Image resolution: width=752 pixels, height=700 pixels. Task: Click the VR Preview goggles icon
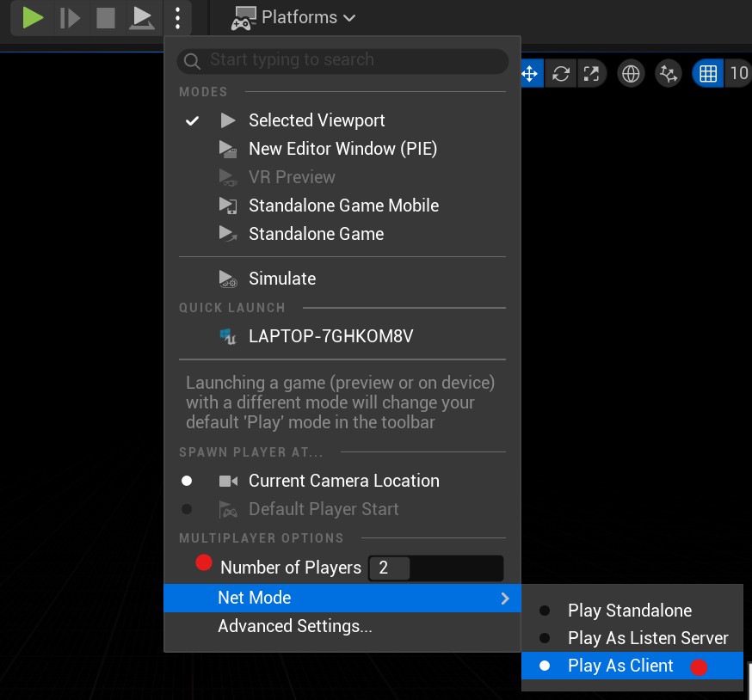coord(228,177)
